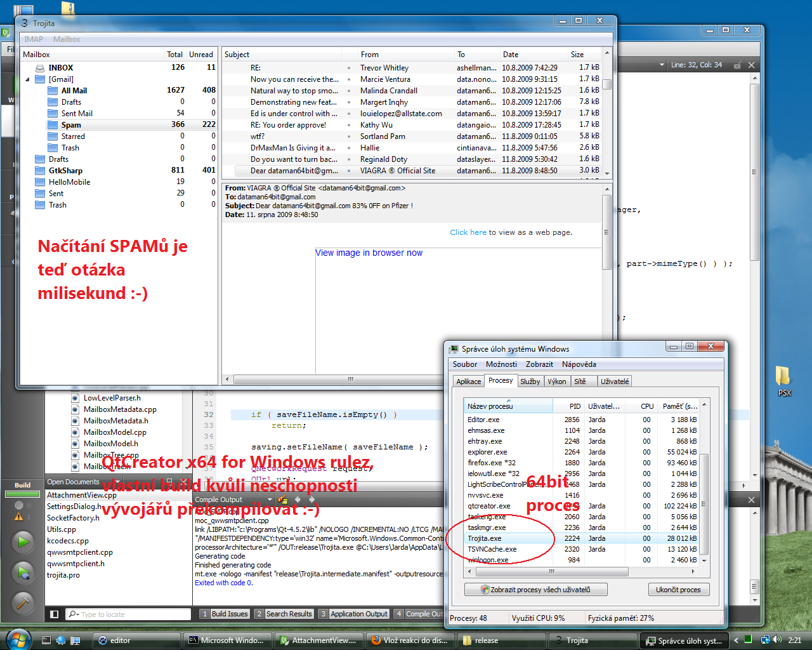Open Nápověda menu in Task Manager
The width and height of the screenshot is (812, 650).
tap(579, 364)
